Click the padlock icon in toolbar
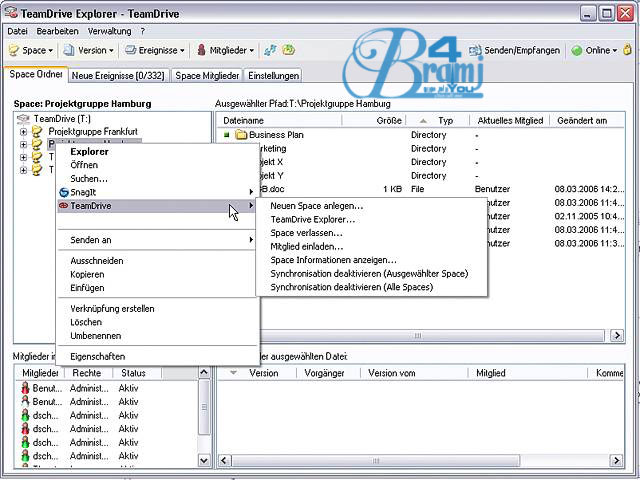 click(x=627, y=50)
